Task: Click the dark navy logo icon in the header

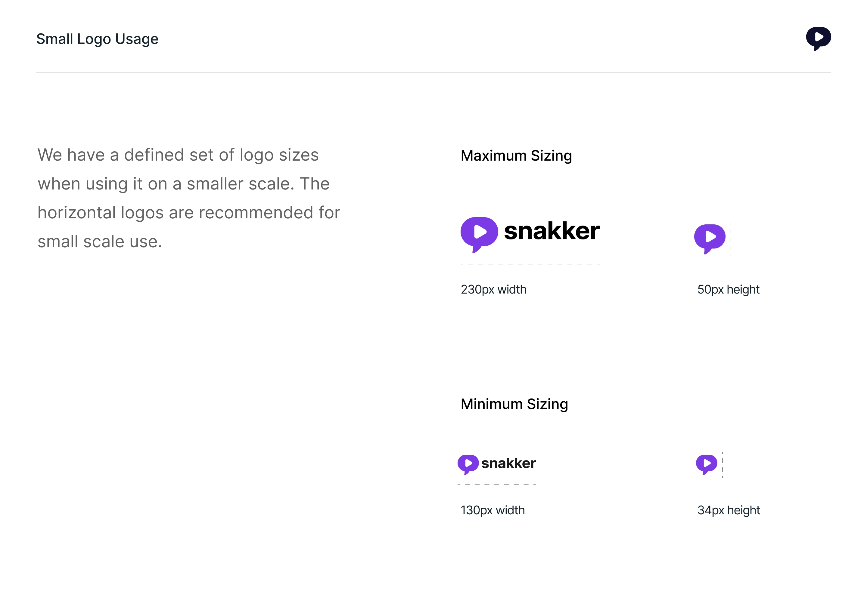Action: pos(818,38)
